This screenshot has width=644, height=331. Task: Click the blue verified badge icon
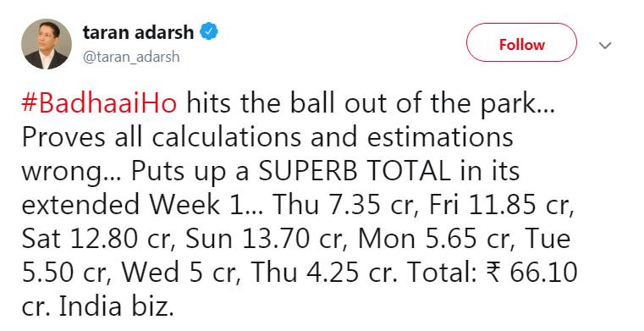click(x=209, y=32)
